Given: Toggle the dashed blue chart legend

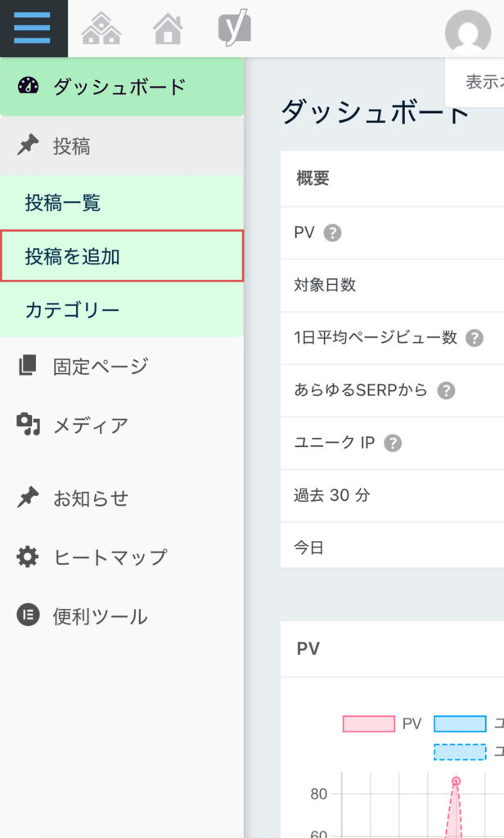Looking at the screenshot, I should (460, 751).
